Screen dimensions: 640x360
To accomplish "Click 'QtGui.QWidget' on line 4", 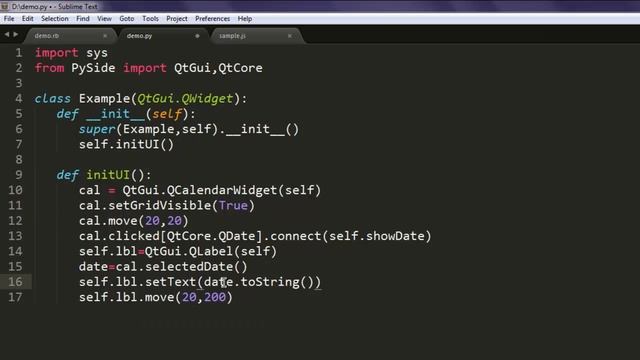I will 185,99.
